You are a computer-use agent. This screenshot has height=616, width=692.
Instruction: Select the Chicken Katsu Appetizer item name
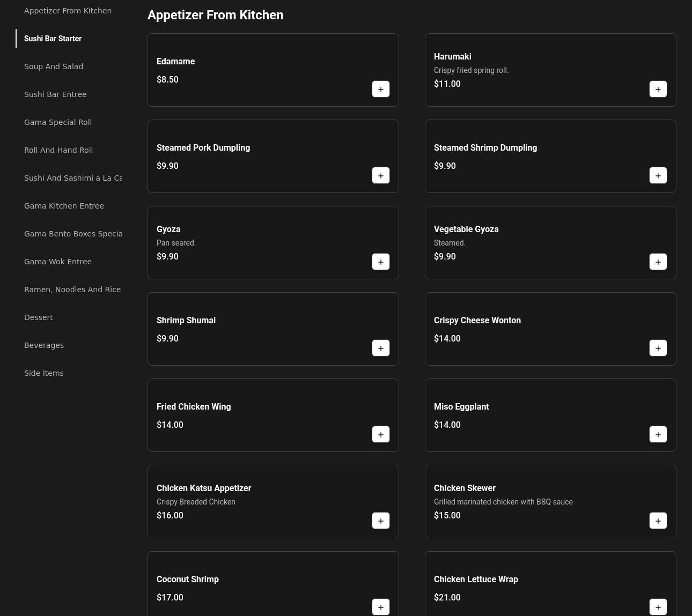tap(204, 488)
